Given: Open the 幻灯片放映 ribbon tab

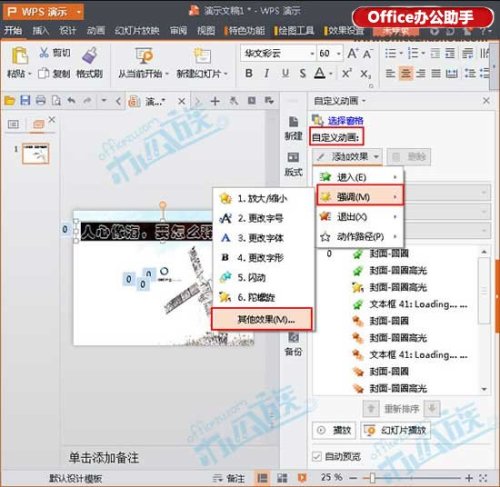Looking at the screenshot, I should [137, 31].
